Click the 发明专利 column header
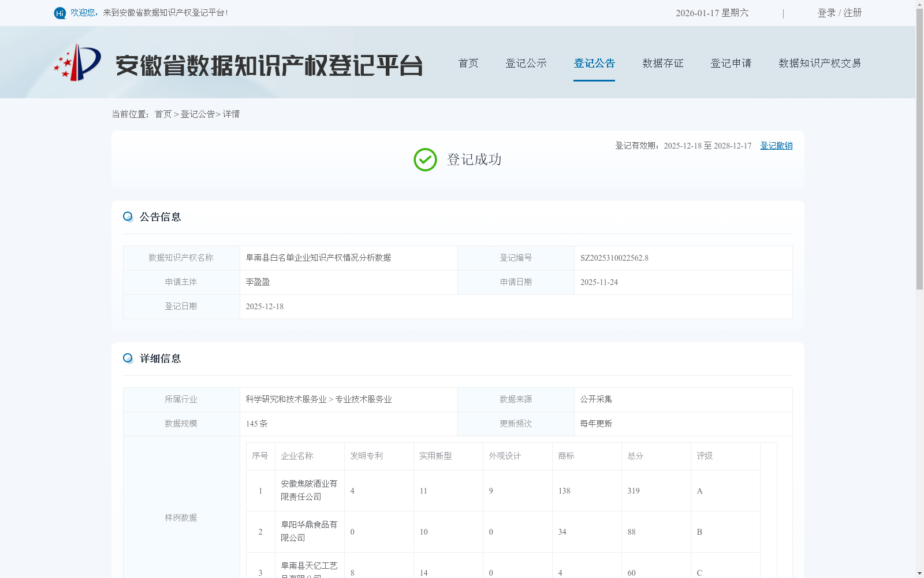Image resolution: width=924 pixels, height=578 pixels. pyautogui.click(x=366, y=456)
